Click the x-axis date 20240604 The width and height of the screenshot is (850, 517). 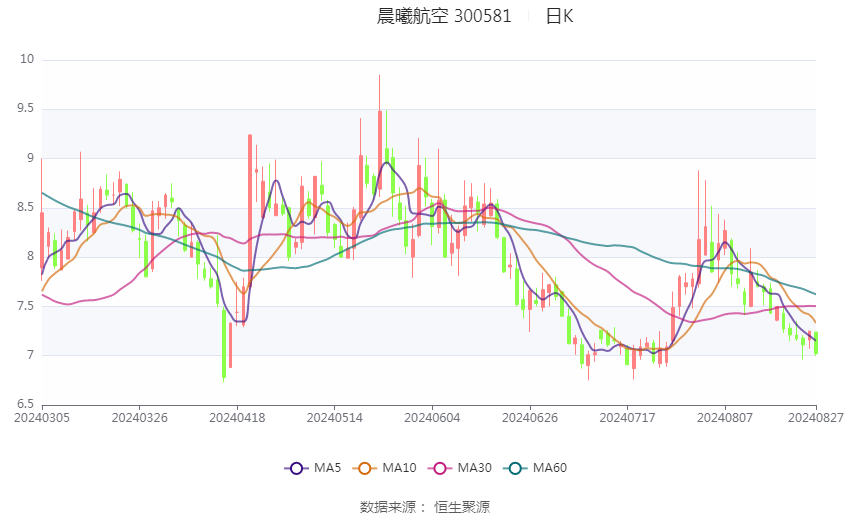pos(432,418)
